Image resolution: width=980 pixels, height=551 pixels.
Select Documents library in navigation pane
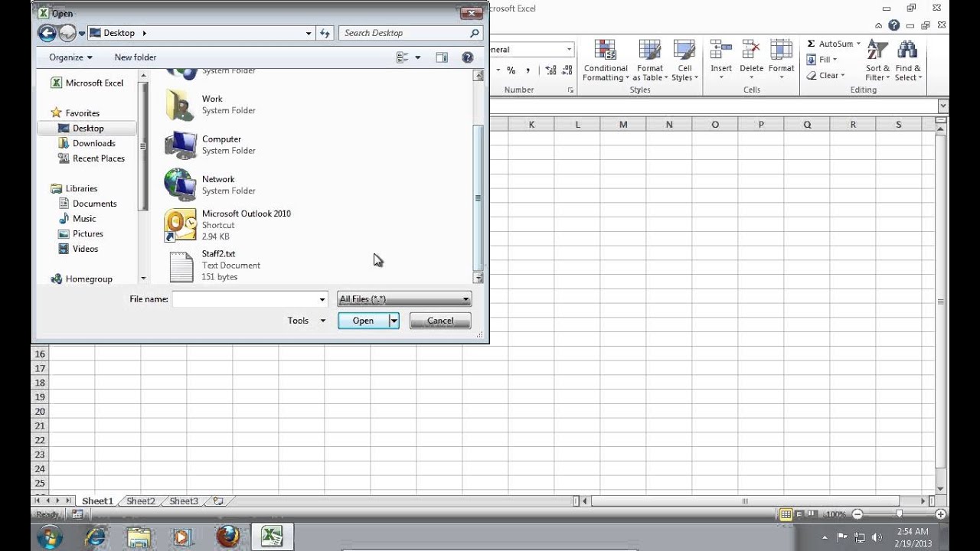pos(94,204)
